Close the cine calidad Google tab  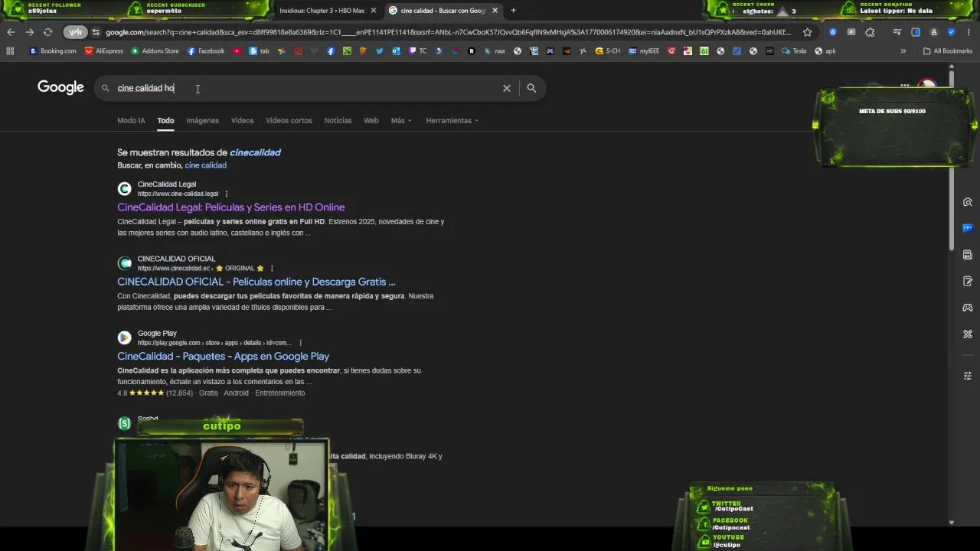(495, 11)
